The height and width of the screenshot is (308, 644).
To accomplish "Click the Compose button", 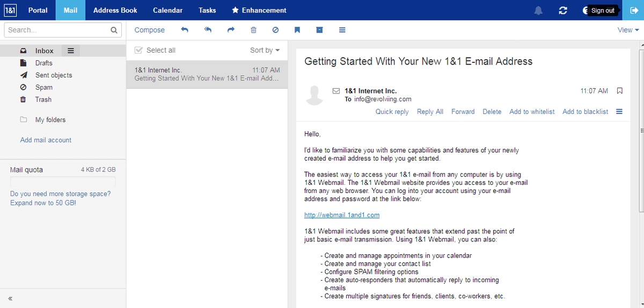I will [x=150, y=30].
